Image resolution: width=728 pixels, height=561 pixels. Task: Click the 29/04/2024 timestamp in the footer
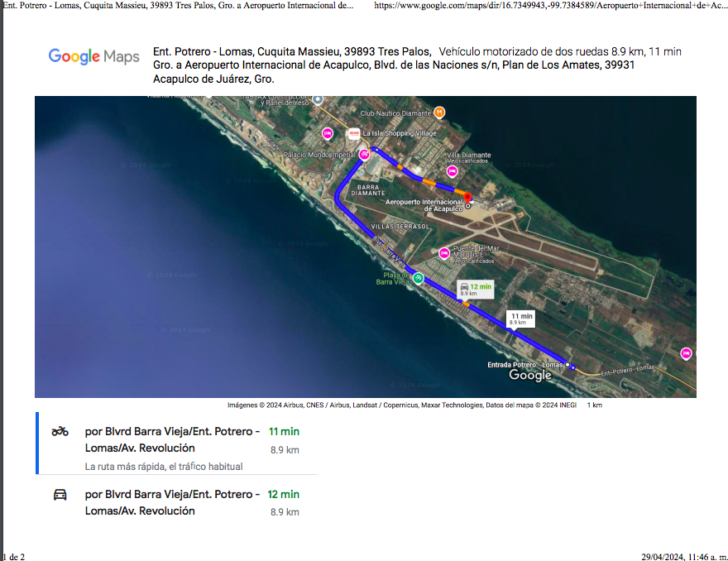[684, 557]
